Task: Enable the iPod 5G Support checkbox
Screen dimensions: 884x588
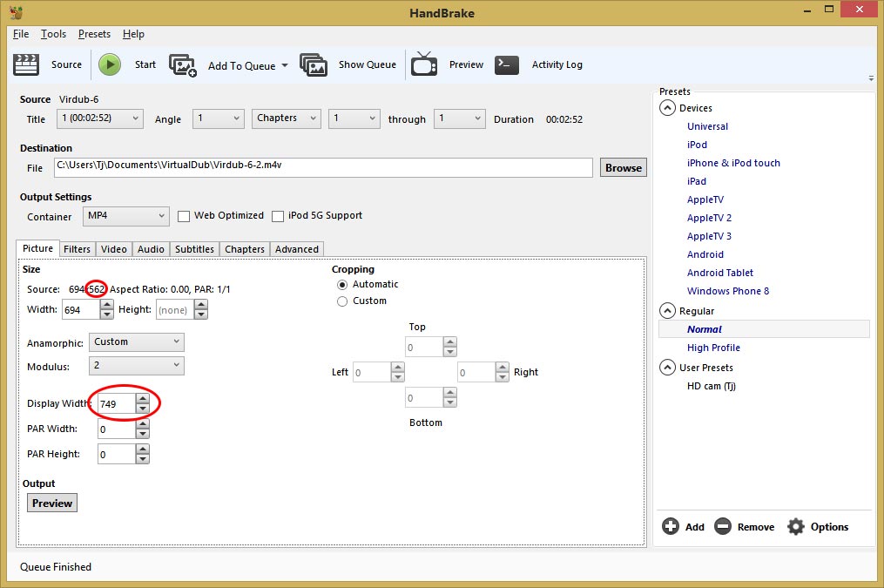Action: 277,217
